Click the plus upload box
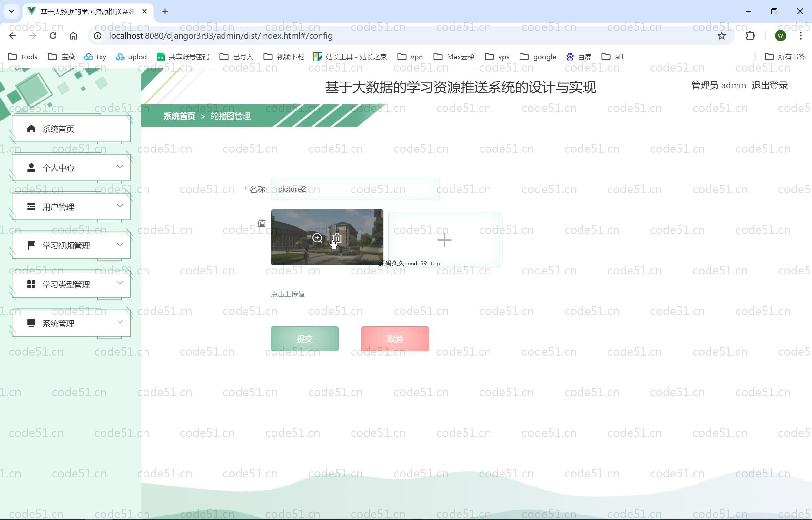 coord(444,240)
